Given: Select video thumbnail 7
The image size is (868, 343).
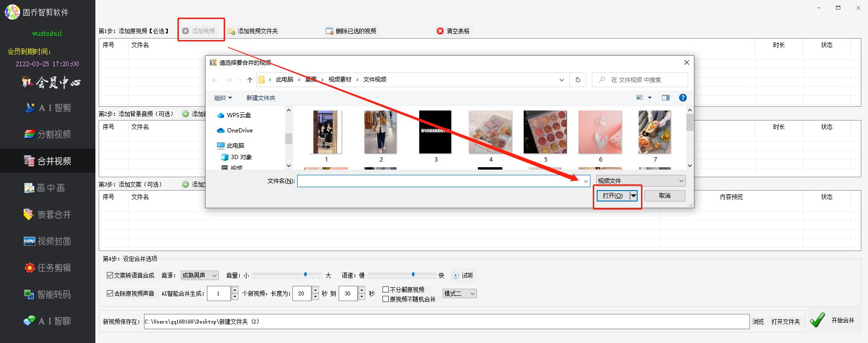Looking at the screenshot, I should point(655,132).
